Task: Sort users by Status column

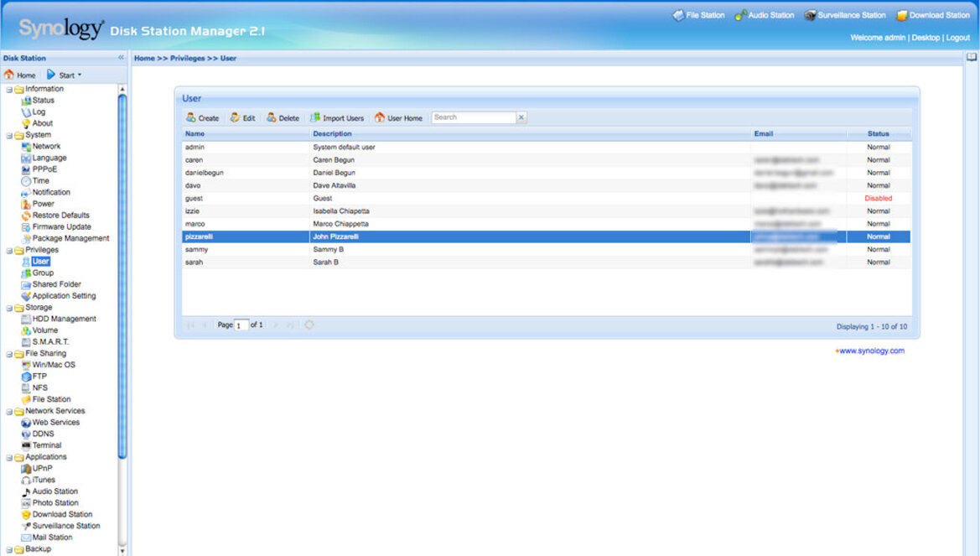Action: (x=878, y=134)
